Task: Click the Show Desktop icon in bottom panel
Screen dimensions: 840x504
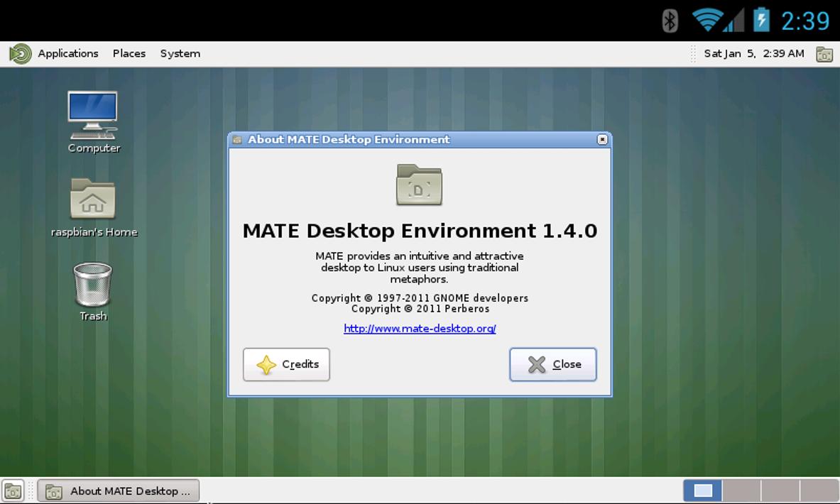Action: coord(13,491)
